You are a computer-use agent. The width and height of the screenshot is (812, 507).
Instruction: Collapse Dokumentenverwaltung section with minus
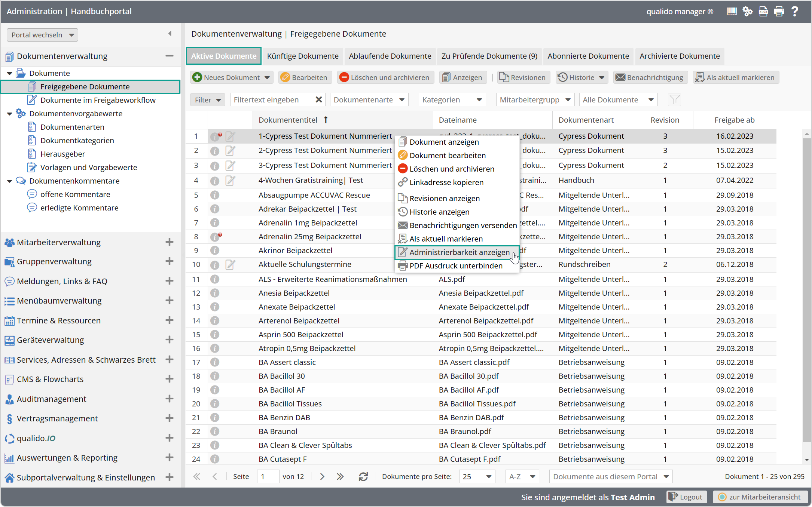[x=170, y=56]
